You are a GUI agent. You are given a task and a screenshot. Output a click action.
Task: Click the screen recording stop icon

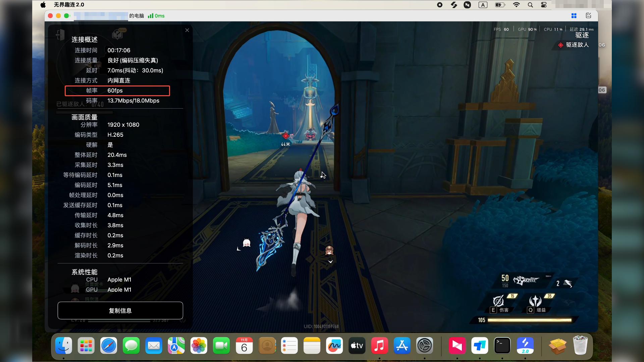(x=440, y=5)
